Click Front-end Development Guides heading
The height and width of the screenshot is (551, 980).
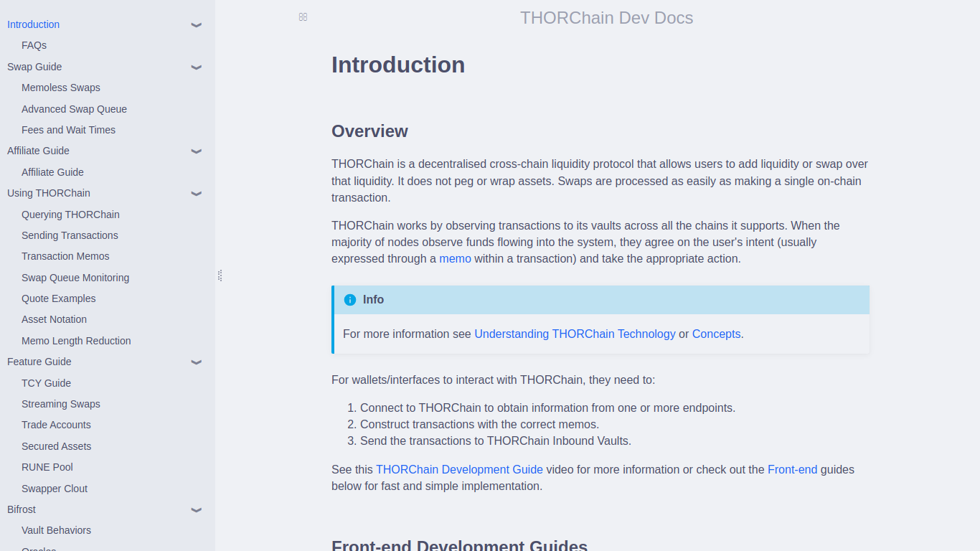tap(459, 545)
